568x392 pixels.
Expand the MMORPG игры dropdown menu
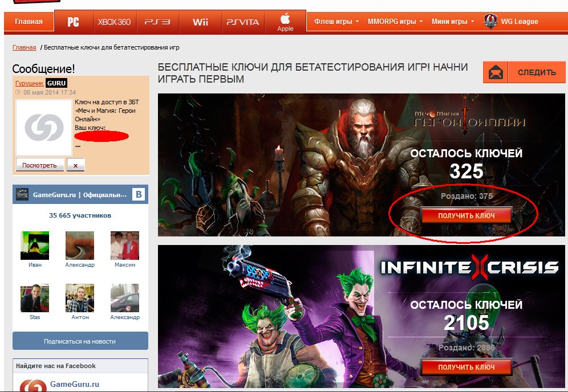395,22
